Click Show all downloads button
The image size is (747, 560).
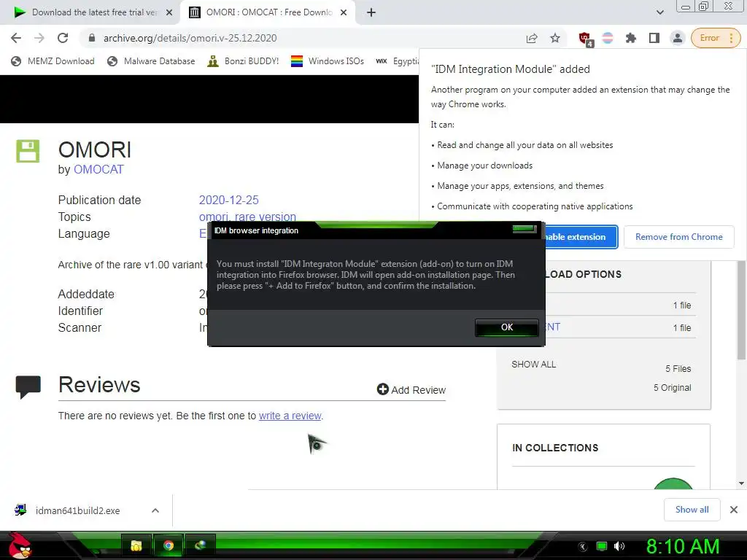coord(692,510)
